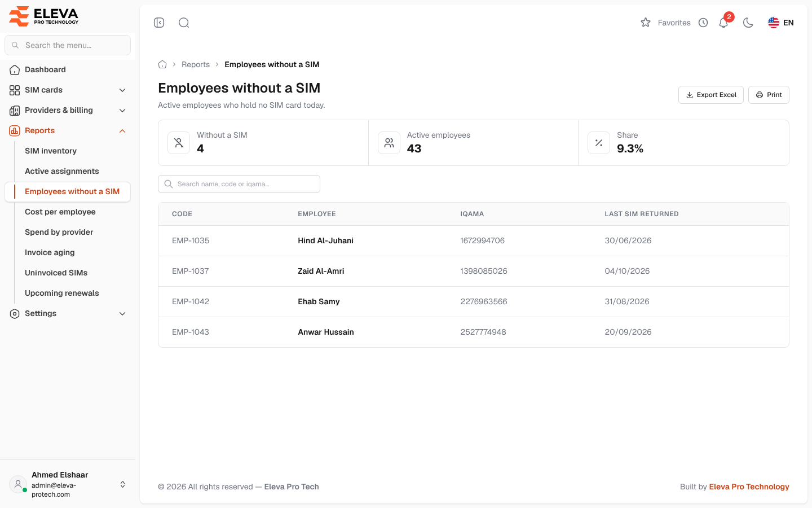
Task: Open the top bar search icon
Action: tap(184, 23)
